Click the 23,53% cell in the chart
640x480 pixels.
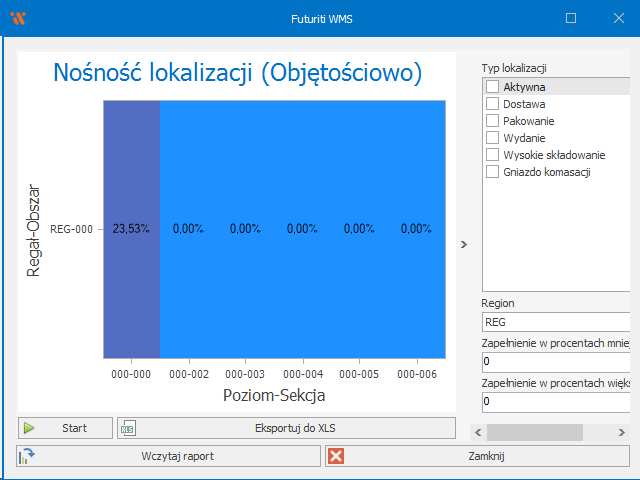(x=131, y=229)
